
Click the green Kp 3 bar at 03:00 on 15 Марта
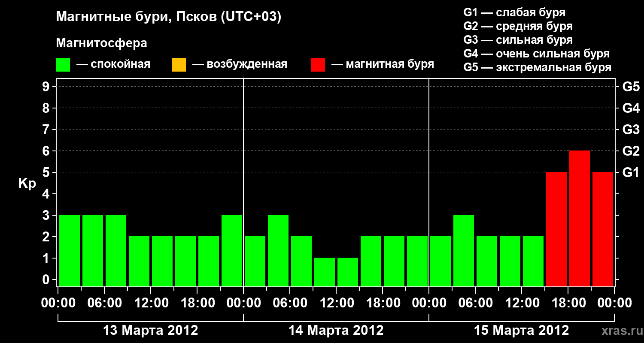[x=464, y=251]
